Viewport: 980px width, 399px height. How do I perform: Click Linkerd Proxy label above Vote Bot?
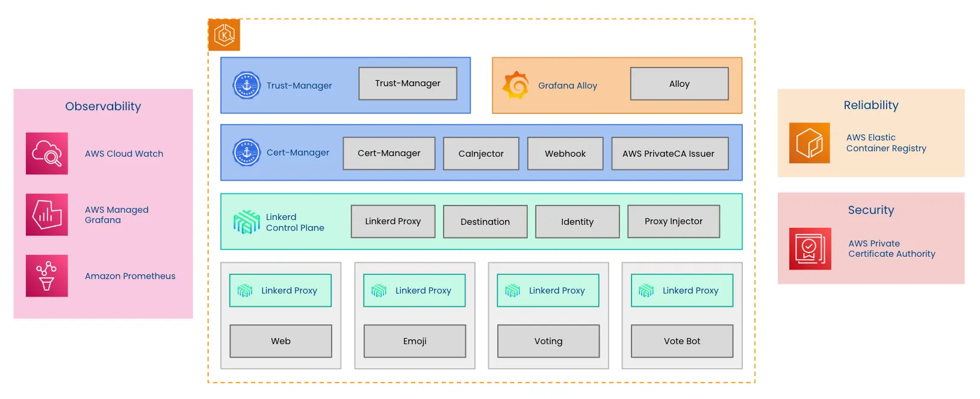tap(690, 291)
